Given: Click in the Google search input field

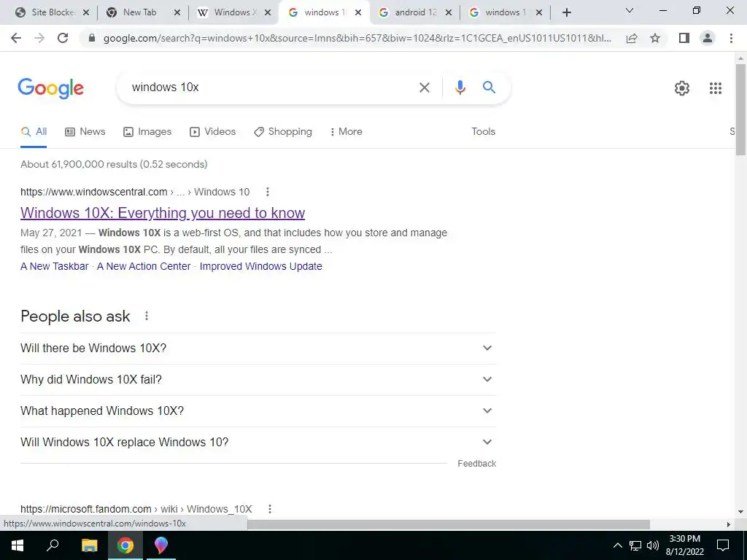Looking at the screenshot, I should [x=271, y=87].
